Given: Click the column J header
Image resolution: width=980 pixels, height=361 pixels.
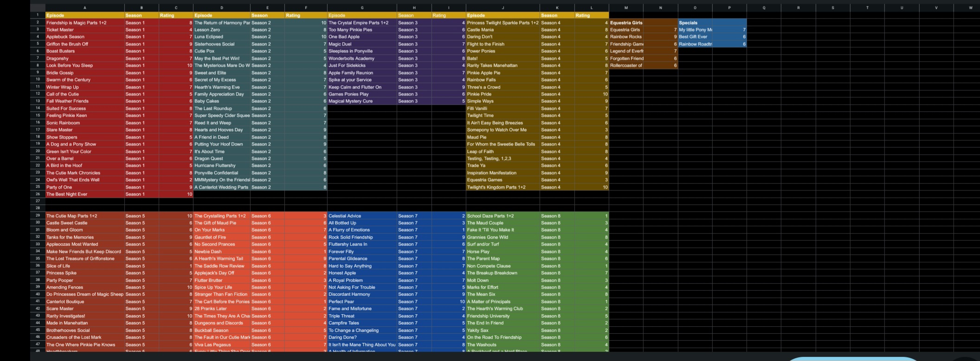Looking at the screenshot, I should point(503,8).
